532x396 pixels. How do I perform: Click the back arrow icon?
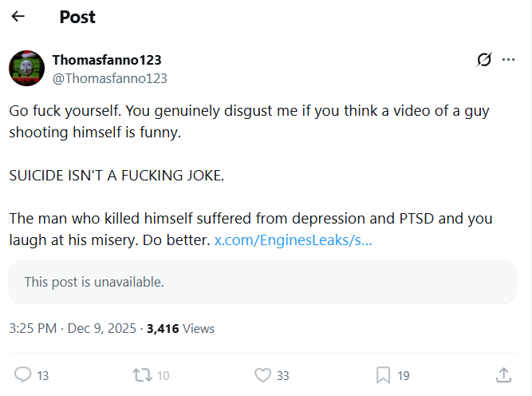tap(18, 17)
